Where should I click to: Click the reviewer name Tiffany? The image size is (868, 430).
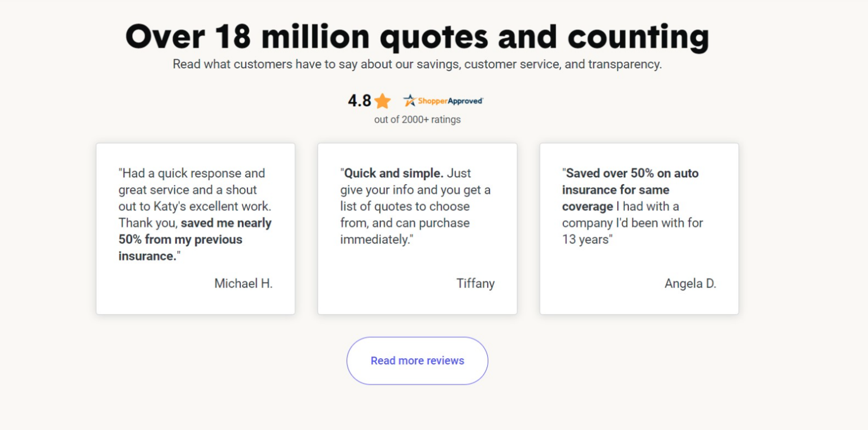click(475, 284)
